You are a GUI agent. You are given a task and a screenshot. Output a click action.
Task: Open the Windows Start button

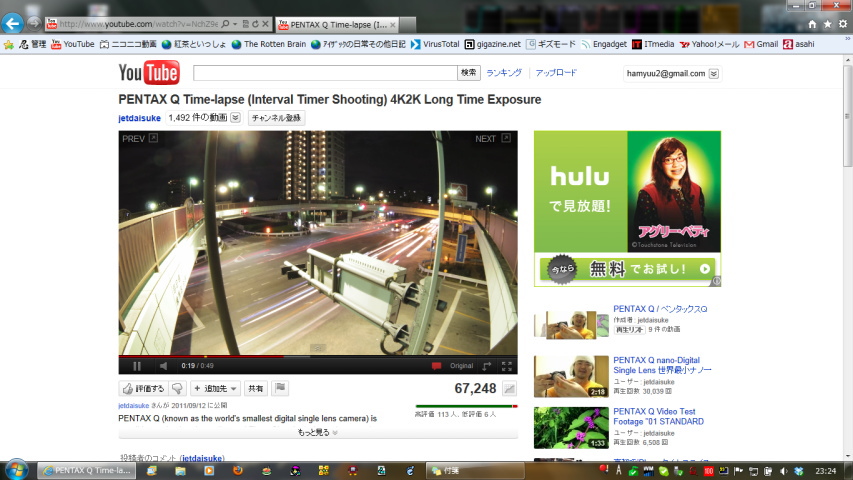(16, 470)
